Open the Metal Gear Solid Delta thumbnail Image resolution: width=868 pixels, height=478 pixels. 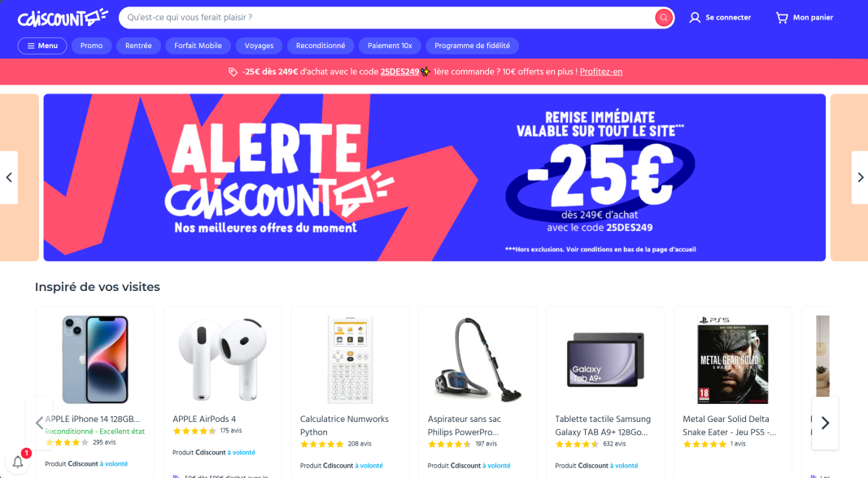pos(732,359)
